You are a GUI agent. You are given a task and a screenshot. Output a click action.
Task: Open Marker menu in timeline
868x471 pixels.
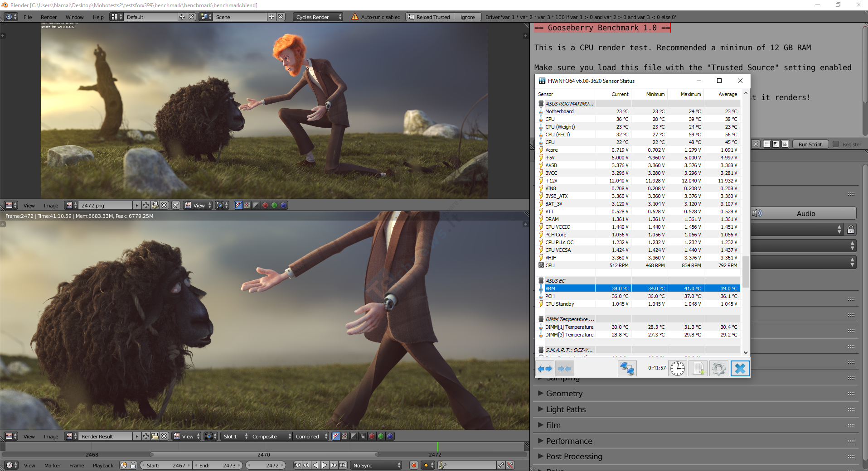click(52, 465)
